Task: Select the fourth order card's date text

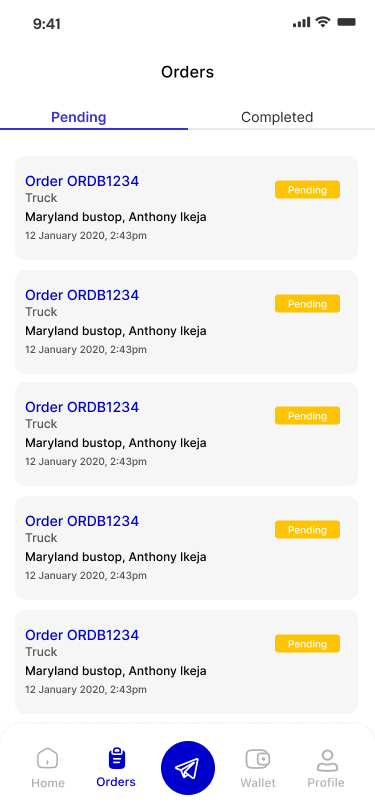Action: tap(86, 575)
